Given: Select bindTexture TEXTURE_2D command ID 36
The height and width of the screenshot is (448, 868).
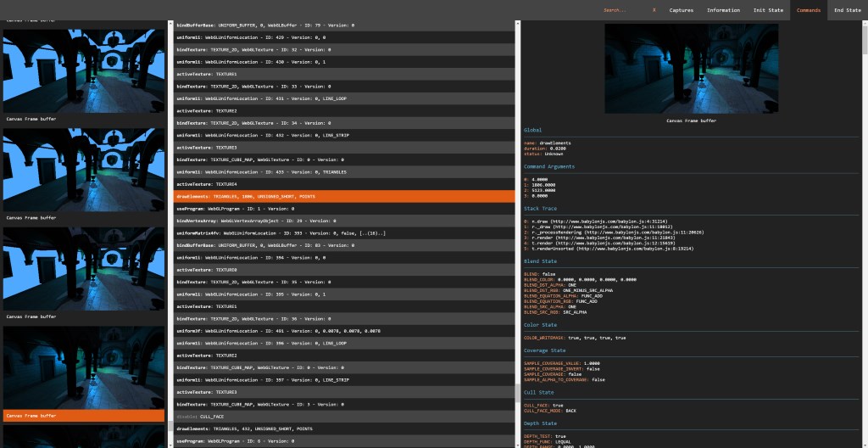Looking at the screenshot, I should 344,319.
